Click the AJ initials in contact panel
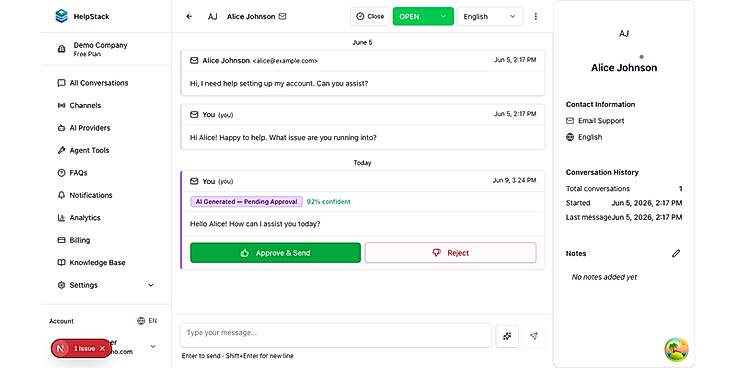This screenshot has width=736, height=368. [x=624, y=34]
